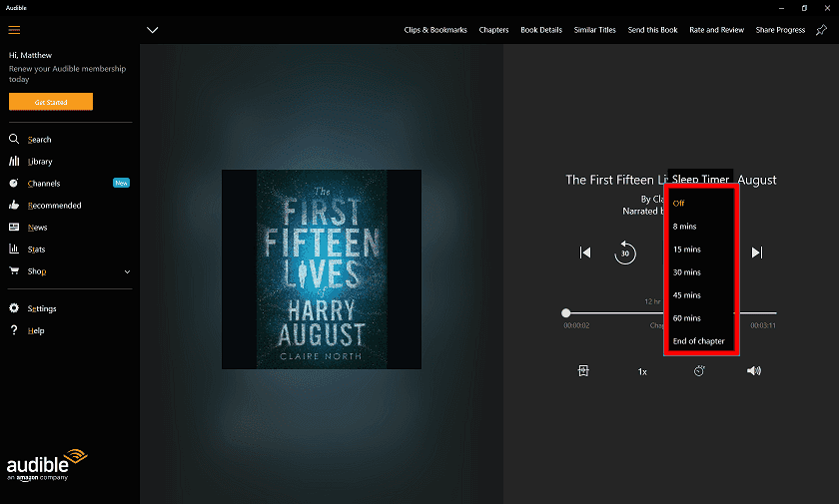Click the sleep timer clock icon
This screenshot has height=504, width=839.
pyautogui.click(x=699, y=370)
